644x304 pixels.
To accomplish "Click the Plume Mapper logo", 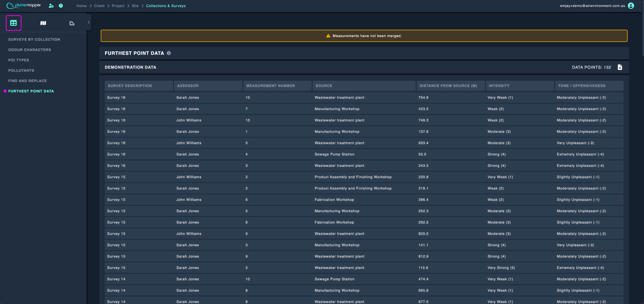I will 24,5.
